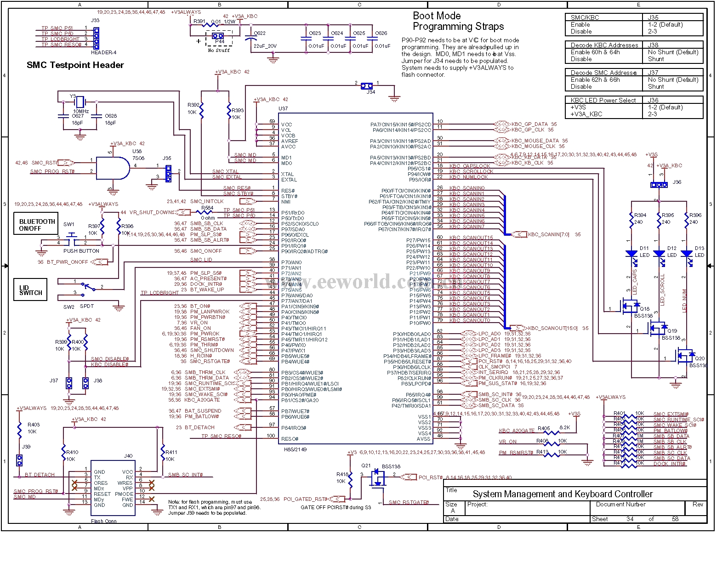
Task: Select the J40 Flash Conn block
Action: [x=113, y=488]
